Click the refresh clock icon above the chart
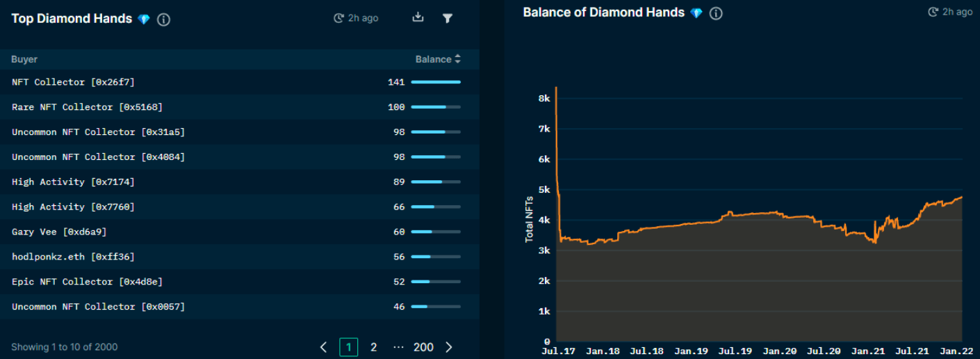The height and width of the screenshot is (359, 980). tap(933, 12)
